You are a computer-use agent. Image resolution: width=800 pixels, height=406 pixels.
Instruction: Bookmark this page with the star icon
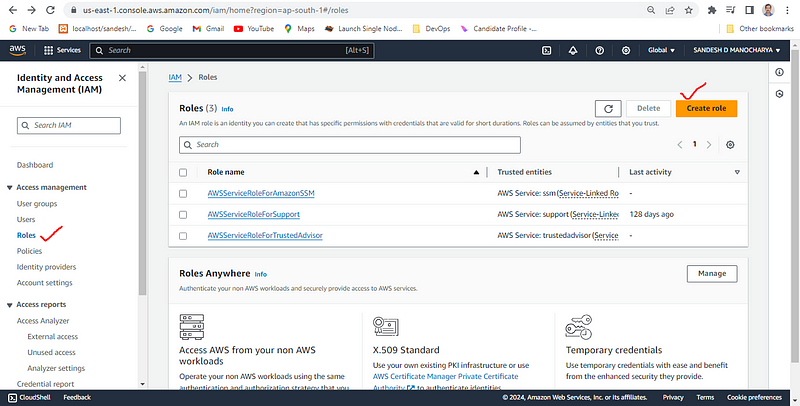click(689, 10)
